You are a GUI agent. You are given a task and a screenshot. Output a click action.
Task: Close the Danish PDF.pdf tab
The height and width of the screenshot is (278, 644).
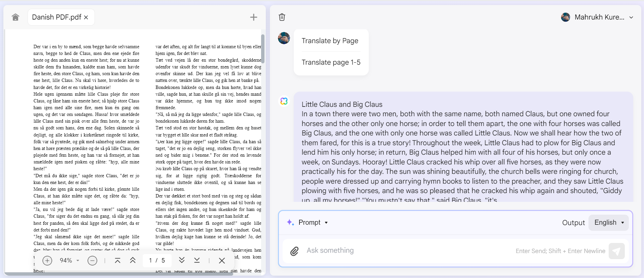pos(86,17)
